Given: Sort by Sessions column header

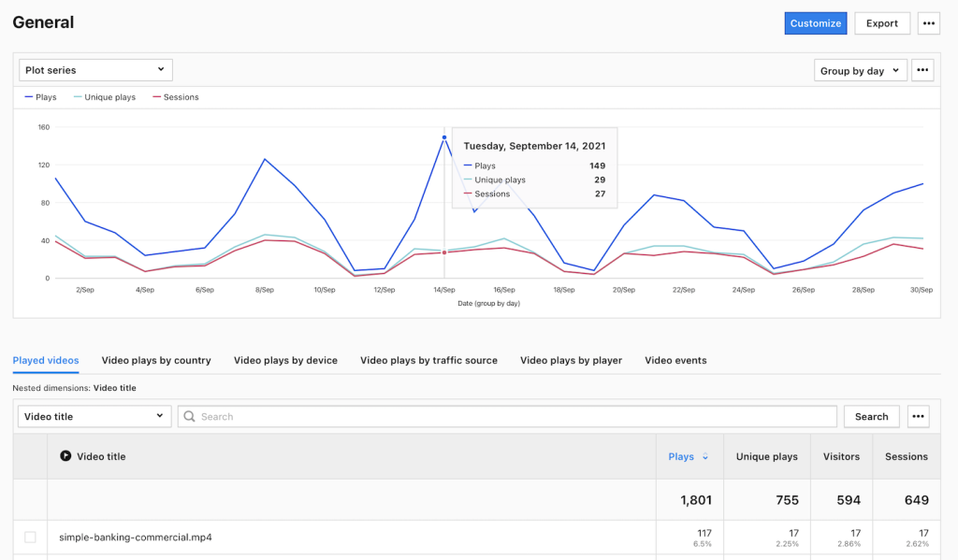Looking at the screenshot, I should point(907,457).
